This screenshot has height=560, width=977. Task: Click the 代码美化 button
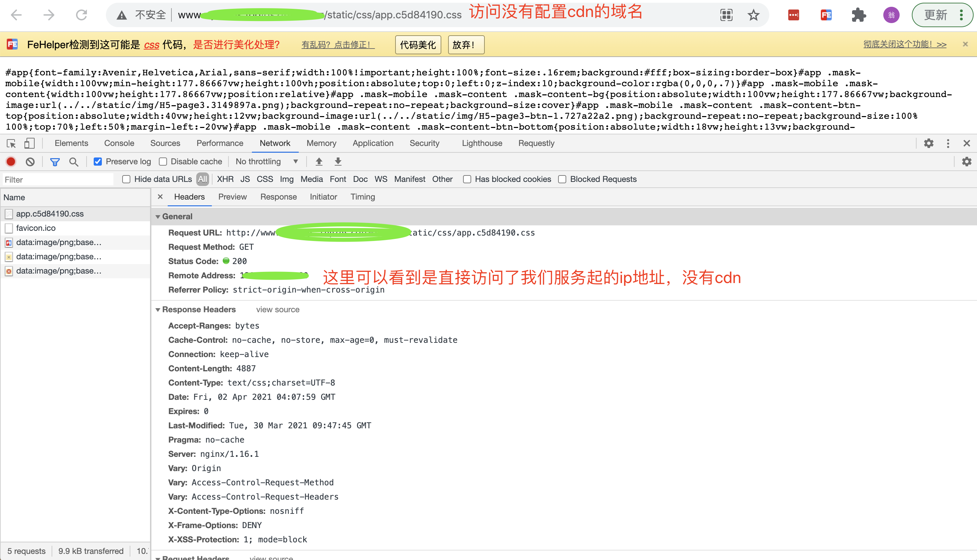coord(418,45)
